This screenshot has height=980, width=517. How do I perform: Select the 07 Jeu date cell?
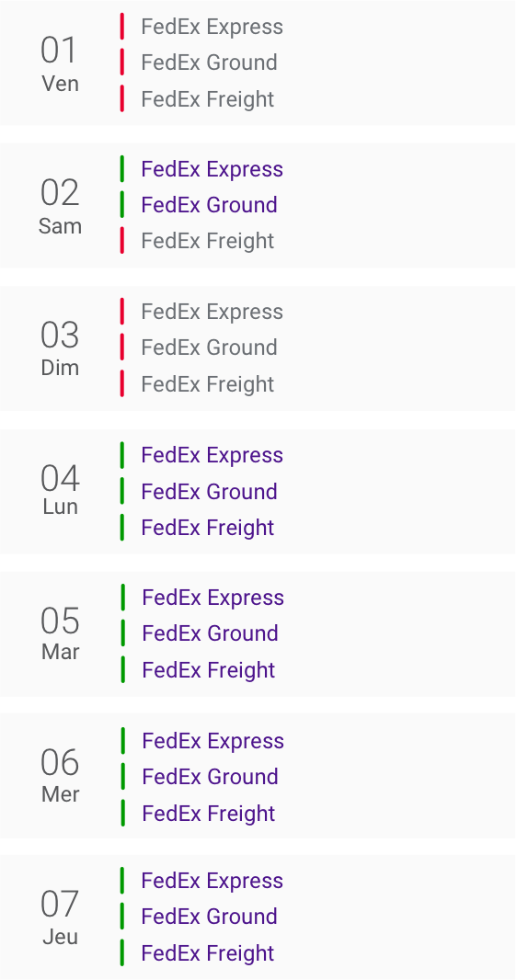60,917
